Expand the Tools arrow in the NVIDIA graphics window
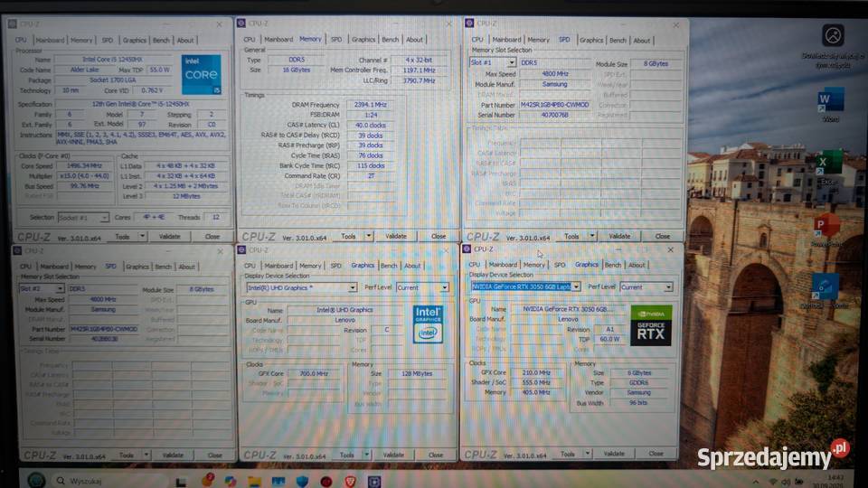This screenshot has height=488, width=868. coord(588,454)
